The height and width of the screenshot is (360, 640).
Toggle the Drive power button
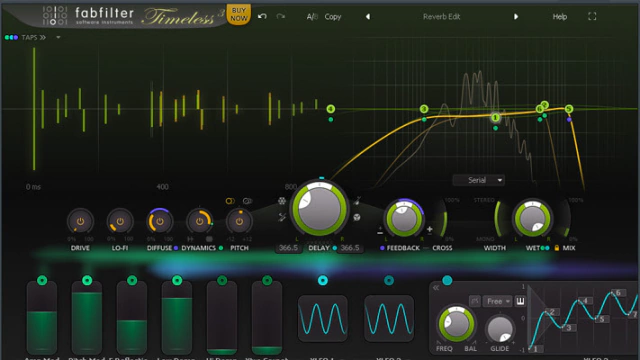(x=80, y=222)
